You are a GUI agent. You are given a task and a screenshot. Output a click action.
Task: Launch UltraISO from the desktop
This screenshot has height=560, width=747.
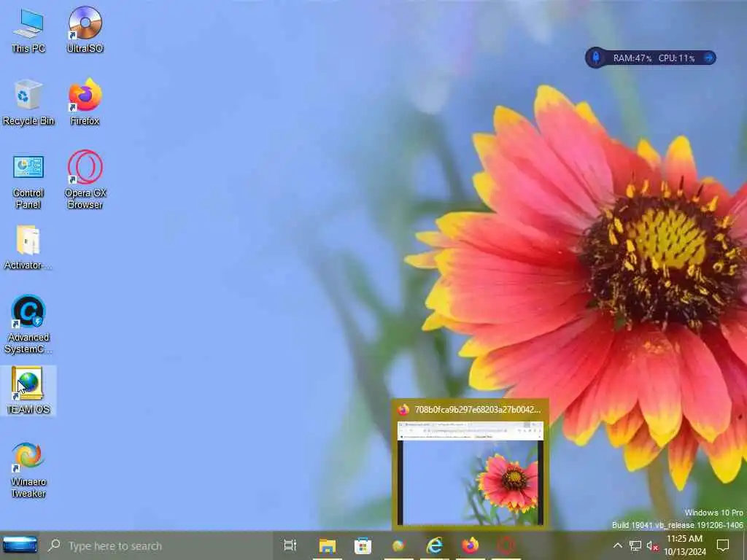point(85,29)
